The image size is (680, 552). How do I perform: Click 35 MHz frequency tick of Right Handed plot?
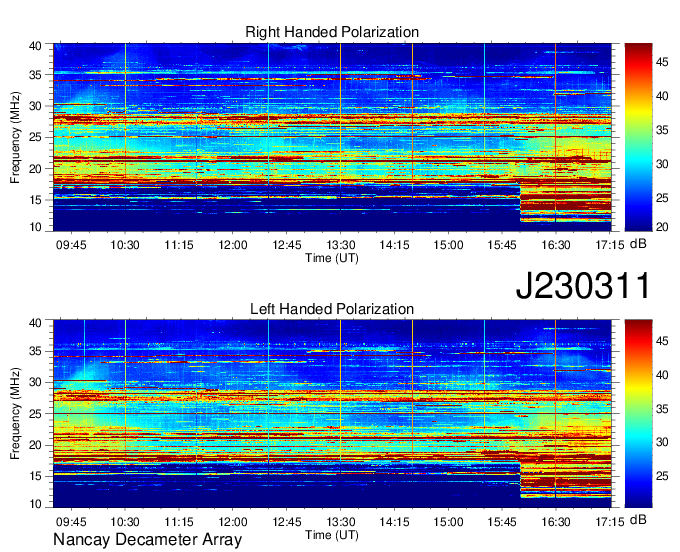35,75
